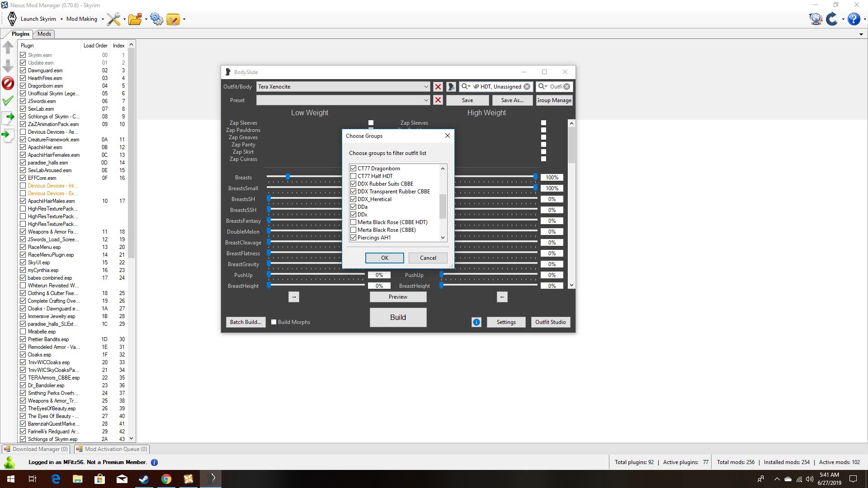This screenshot has width=868, height=488.
Task: Click the group filter search field
Action: [x=496, y=87]
